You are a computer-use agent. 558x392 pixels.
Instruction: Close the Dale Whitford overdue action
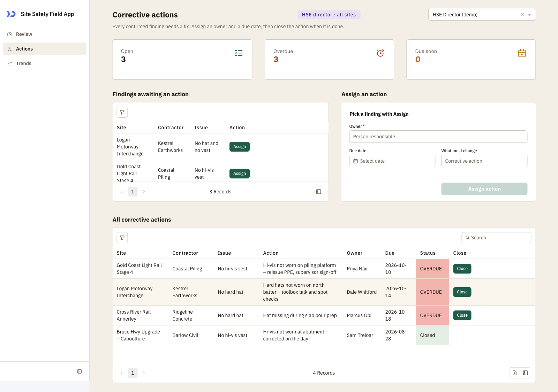pyautogui.click(x=462, y=292)
